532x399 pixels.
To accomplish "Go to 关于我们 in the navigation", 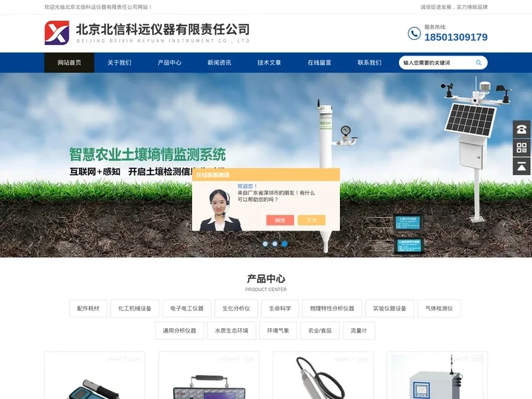I will click(119, 63).
